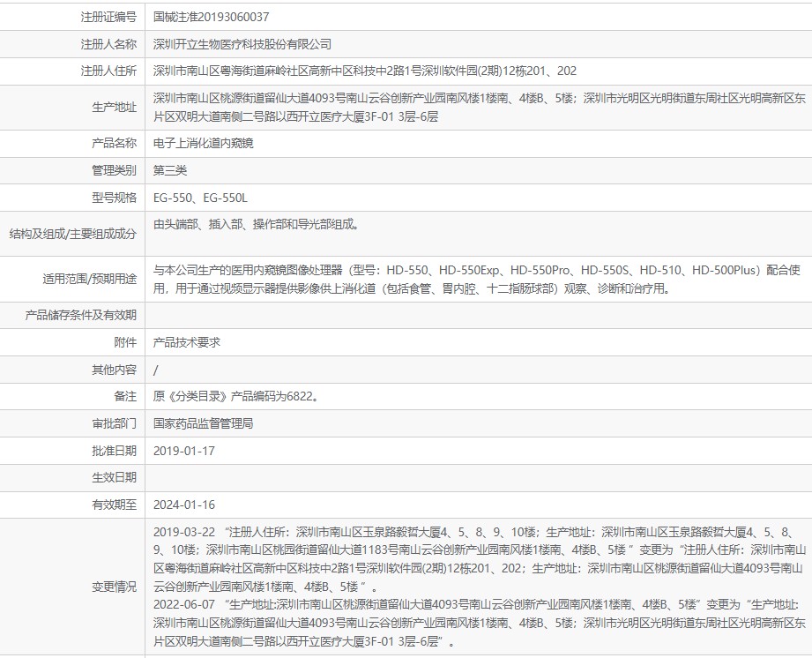Click the 批准日期 label
The height and width of the screenshot is (658, 812).
pyautogui.click(x=114, y=451)
